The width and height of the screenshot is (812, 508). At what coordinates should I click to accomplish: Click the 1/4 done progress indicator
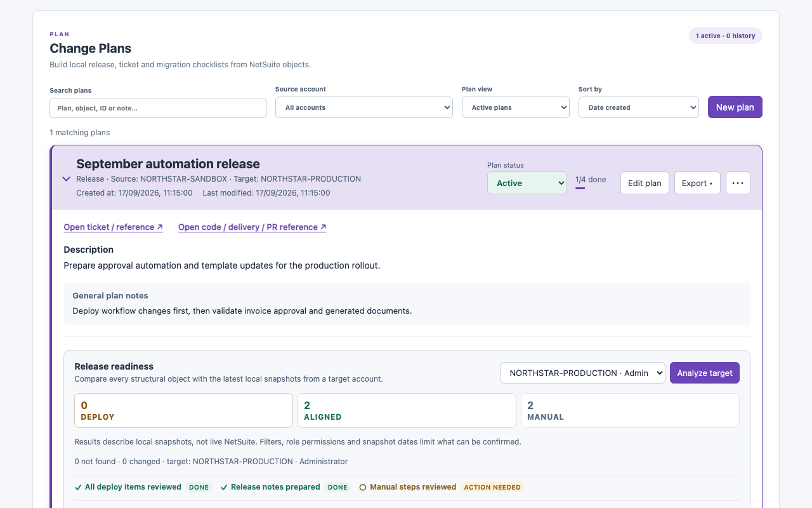[591, 182]
